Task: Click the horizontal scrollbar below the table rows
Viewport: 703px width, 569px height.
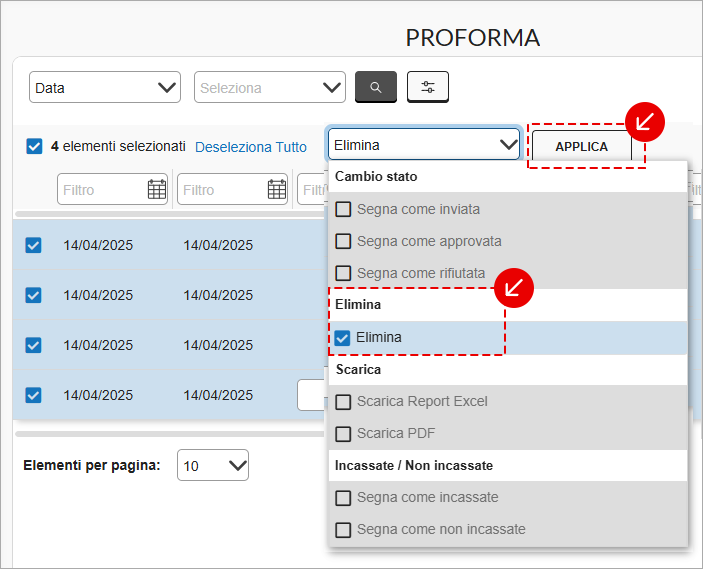Action: [x=169, y=434]
